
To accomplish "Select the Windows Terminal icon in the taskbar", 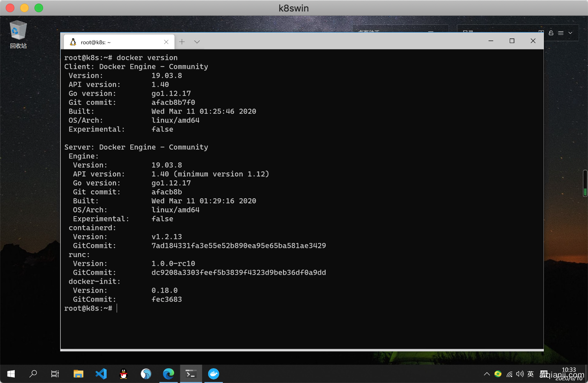I will click(191, 374).
